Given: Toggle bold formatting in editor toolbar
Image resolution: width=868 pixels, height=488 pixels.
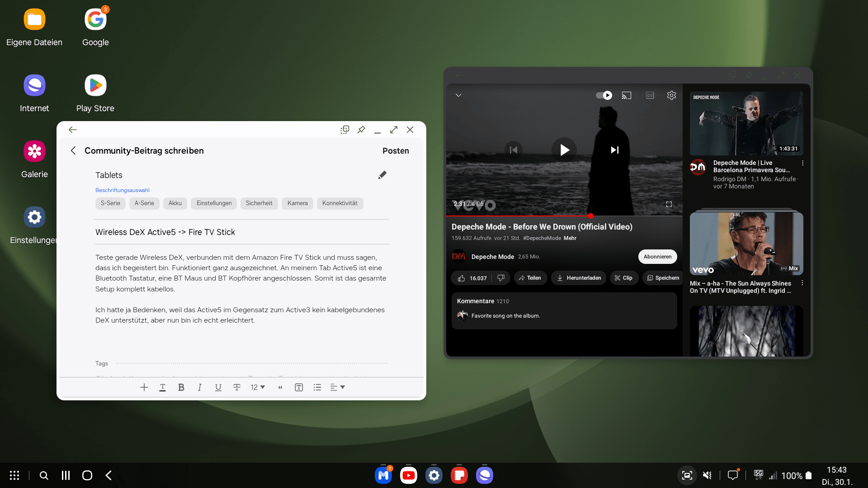Looking at the screenshot, I should pos(181,387).
